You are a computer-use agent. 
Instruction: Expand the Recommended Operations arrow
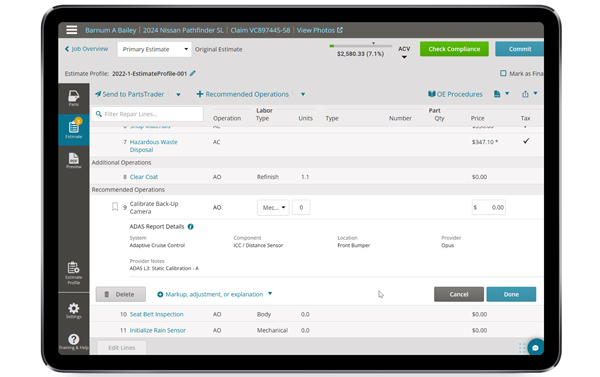303,94
